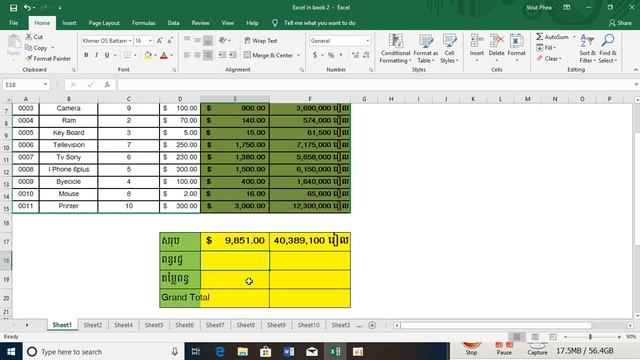Apply percent style
The image size is (640, 360).
coord(331,55)
